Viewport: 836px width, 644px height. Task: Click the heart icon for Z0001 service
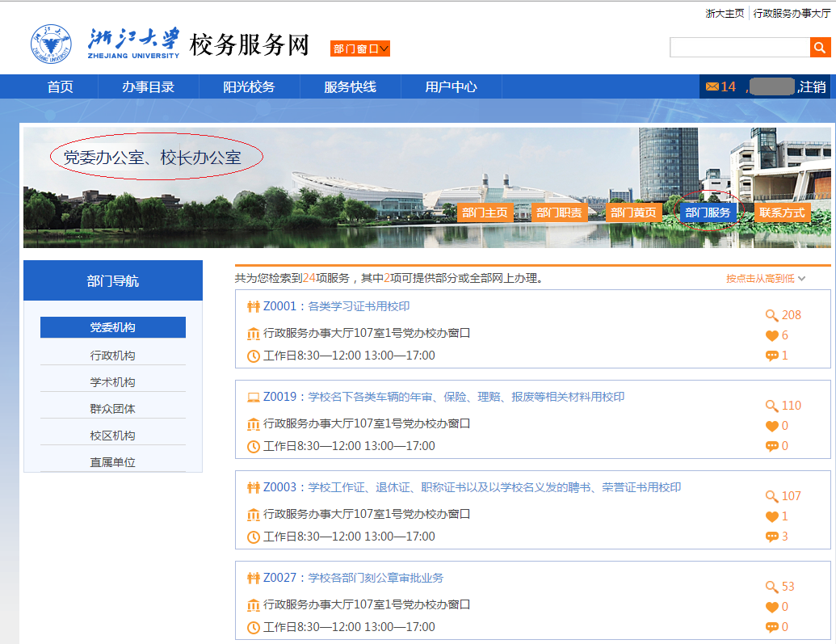tap(771, 335)
